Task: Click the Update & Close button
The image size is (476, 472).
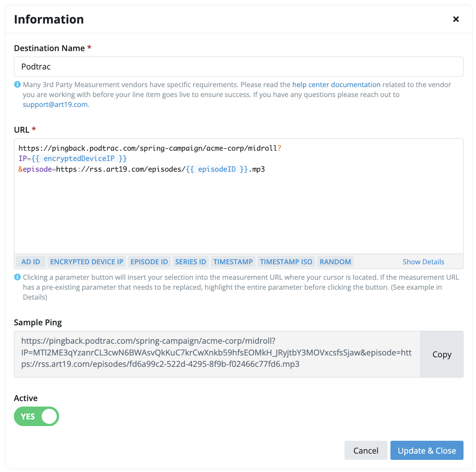Action: 427,450
